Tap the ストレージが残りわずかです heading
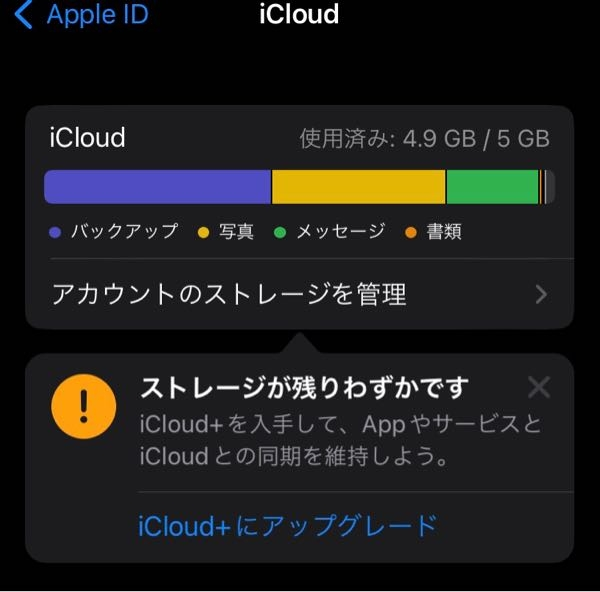The image size is (600, 592). pyautogui.click(x=305, y=387)
